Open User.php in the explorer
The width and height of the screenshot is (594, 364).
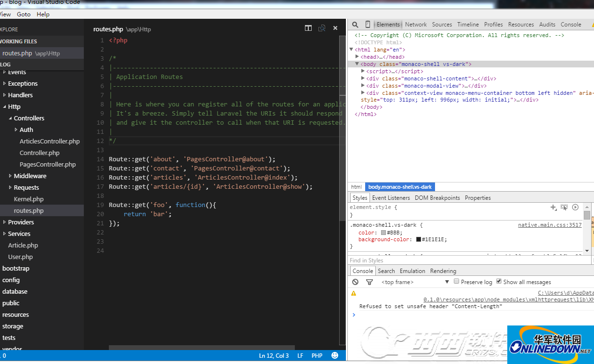coord(20,257)
